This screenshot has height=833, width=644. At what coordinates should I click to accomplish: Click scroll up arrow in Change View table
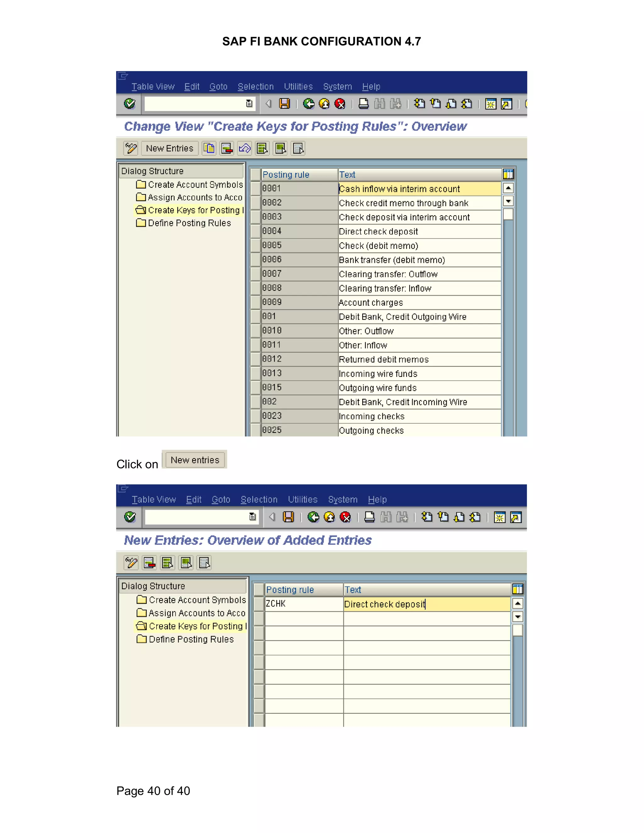tap(508, 188)
